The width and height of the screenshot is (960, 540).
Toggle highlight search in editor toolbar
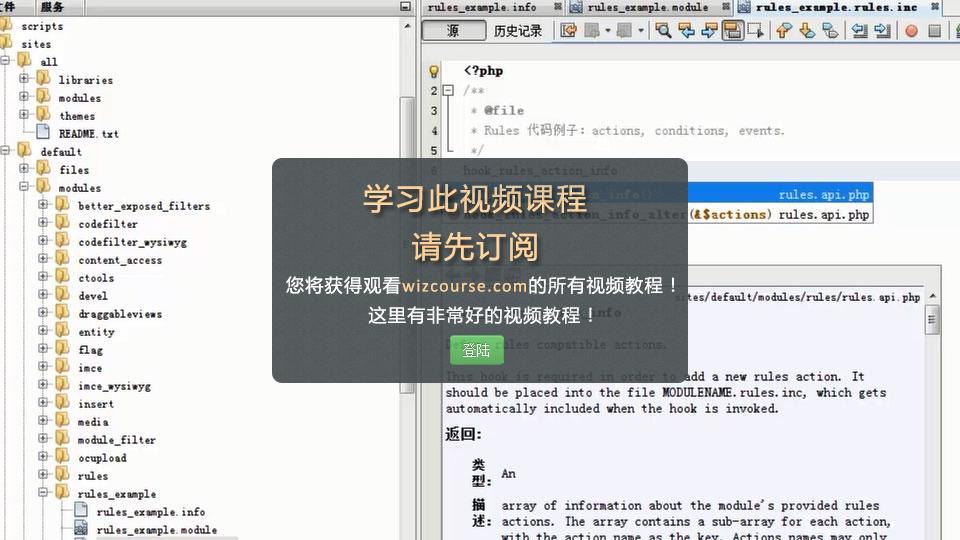[732, 31]
